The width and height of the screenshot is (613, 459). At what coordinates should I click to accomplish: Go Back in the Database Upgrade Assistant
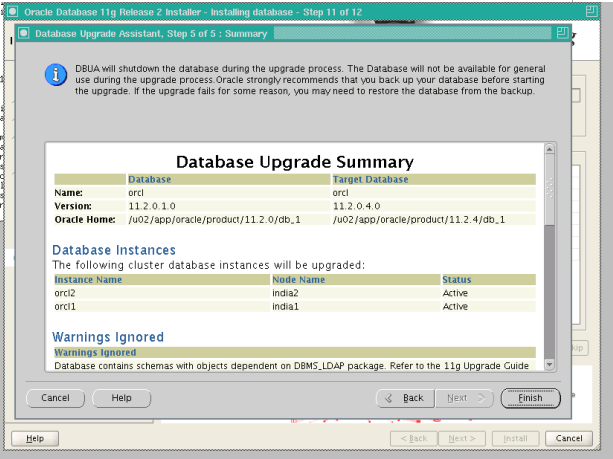pos(405,398)
